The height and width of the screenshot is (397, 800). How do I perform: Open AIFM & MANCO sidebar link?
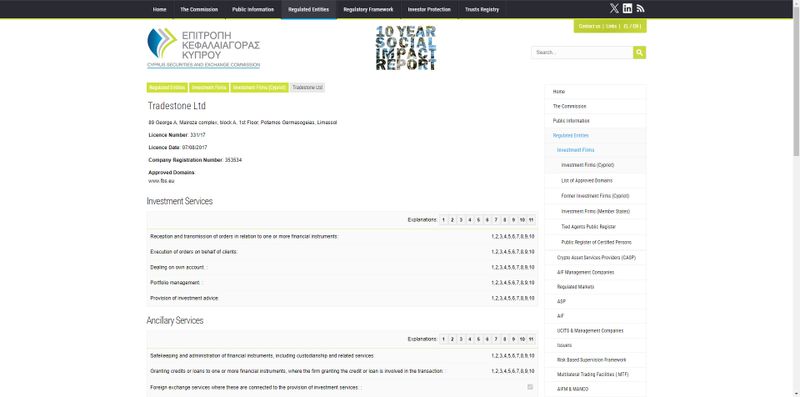[x=595, y=389]
